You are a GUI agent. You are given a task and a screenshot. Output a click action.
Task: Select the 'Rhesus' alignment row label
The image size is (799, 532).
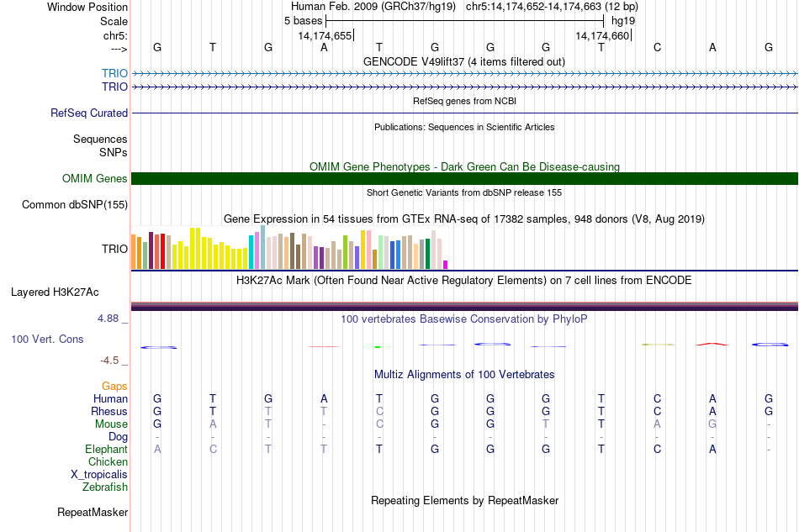pyautogui.click(x=109, y=411)
